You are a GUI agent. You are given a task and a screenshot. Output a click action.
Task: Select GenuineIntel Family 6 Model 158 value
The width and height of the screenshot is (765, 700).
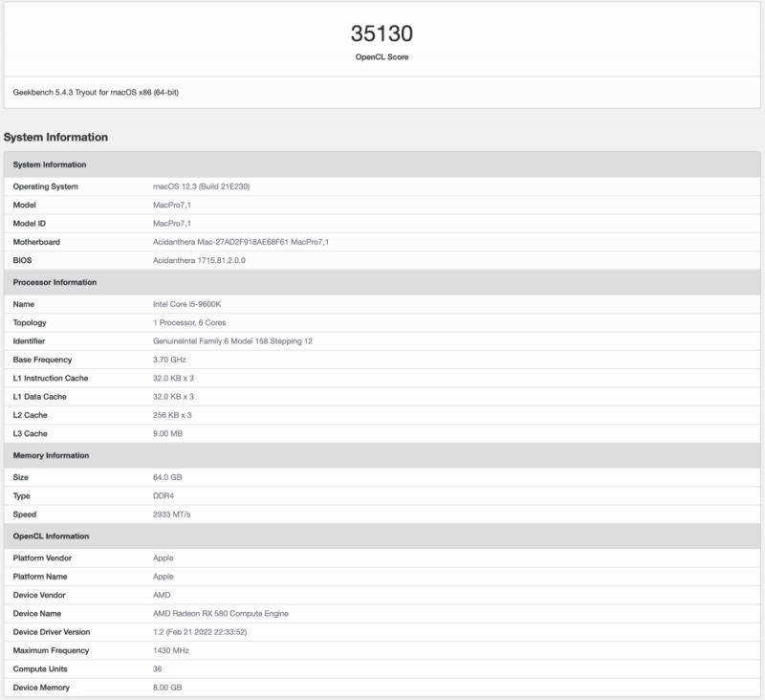pyautogui.click(x=232, y=341)
